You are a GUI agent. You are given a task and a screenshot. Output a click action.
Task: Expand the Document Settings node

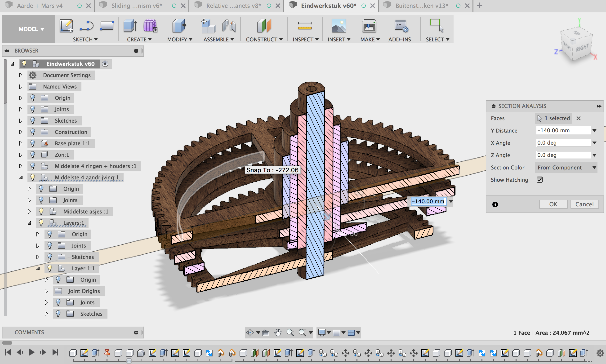(x=21, y=75)
